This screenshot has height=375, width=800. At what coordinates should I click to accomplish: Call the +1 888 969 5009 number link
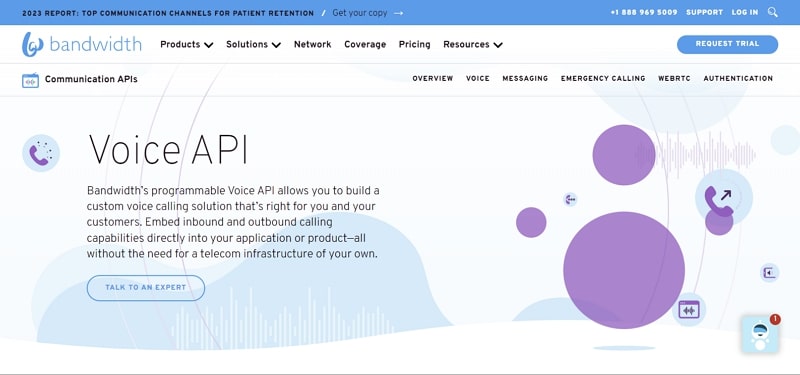(x=644, y=12)
